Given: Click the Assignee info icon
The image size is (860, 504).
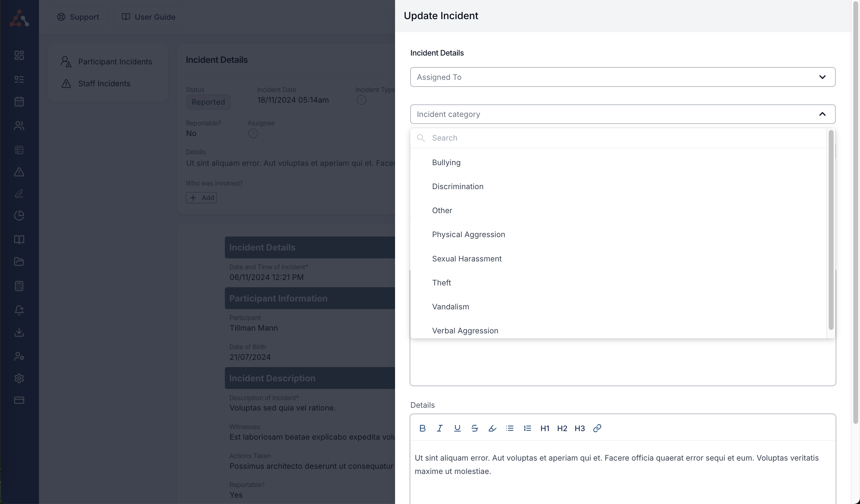Looking at the screenshot, I should (253, 133).
